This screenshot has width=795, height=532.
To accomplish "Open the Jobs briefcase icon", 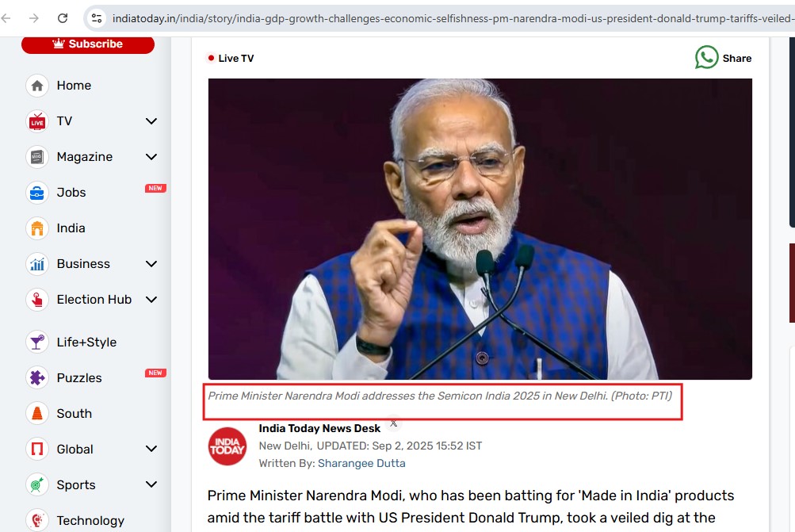I will (36, 193).
